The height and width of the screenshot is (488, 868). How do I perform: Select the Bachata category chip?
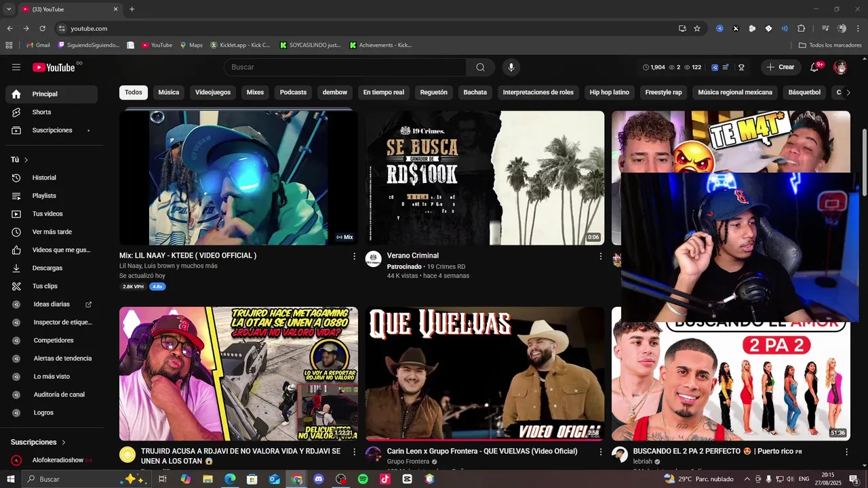[475, 92]
